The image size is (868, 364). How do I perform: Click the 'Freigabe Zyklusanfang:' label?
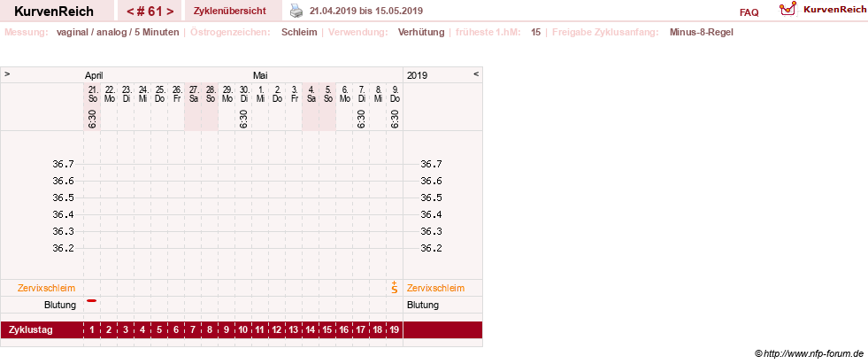pyautogui.click(x=605, y=32)
